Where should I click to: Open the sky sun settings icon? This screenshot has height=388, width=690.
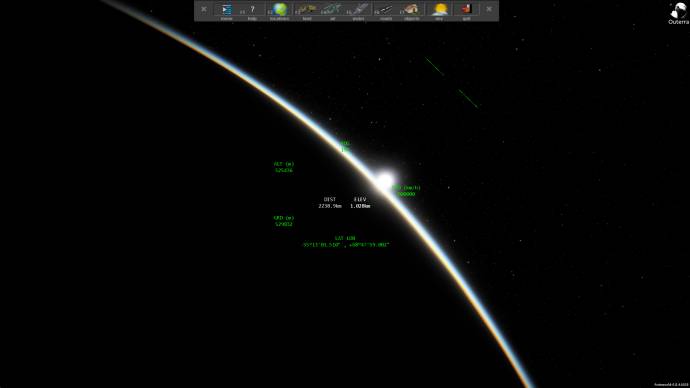440,10
